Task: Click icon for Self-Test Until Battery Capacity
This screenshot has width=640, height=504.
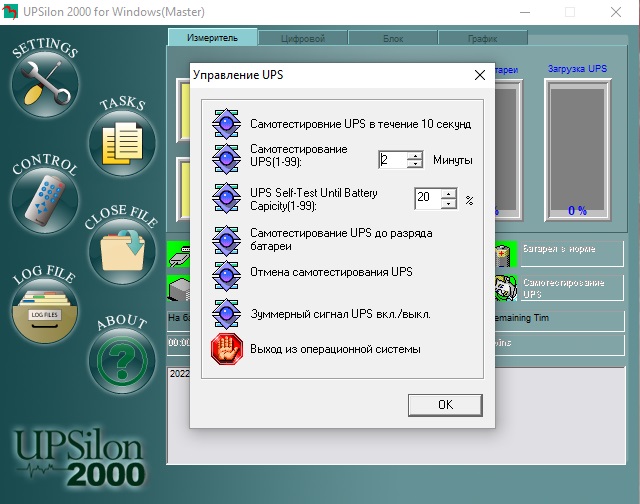Action: [x=226, y=198]
